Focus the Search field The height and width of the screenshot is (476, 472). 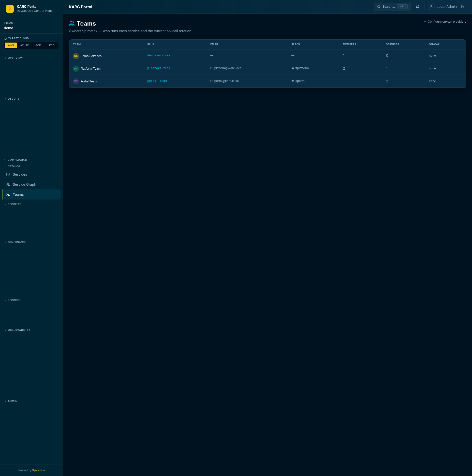click(x=392, y=7)
